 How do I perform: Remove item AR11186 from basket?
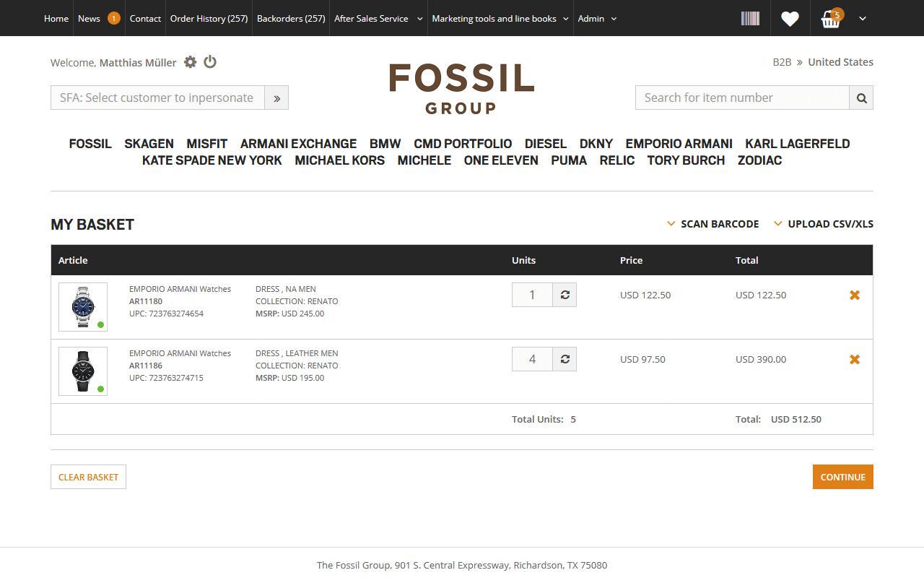click(855, 359)
